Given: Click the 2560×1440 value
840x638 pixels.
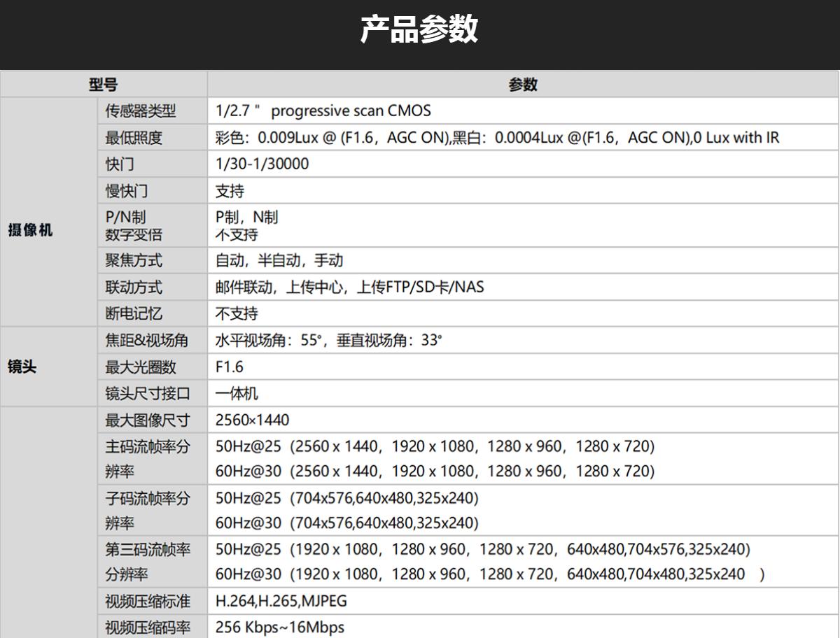Looking at the screenshot, I should click(x=252, y=420).
